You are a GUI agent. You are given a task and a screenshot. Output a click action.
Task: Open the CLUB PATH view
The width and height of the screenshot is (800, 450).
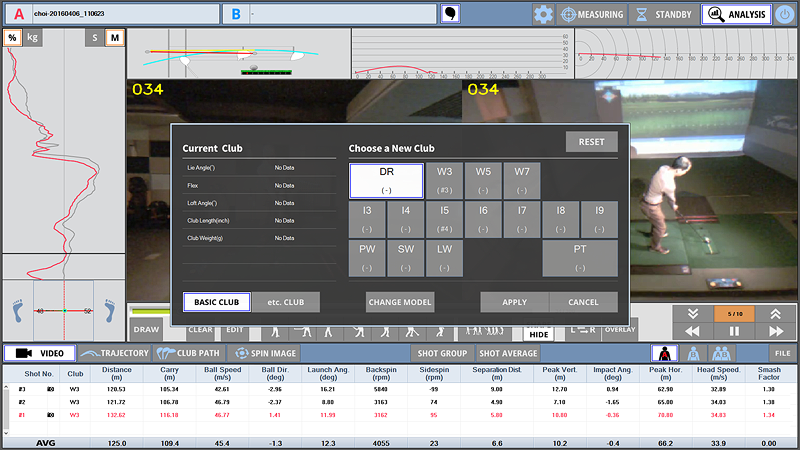coord(190,353)
